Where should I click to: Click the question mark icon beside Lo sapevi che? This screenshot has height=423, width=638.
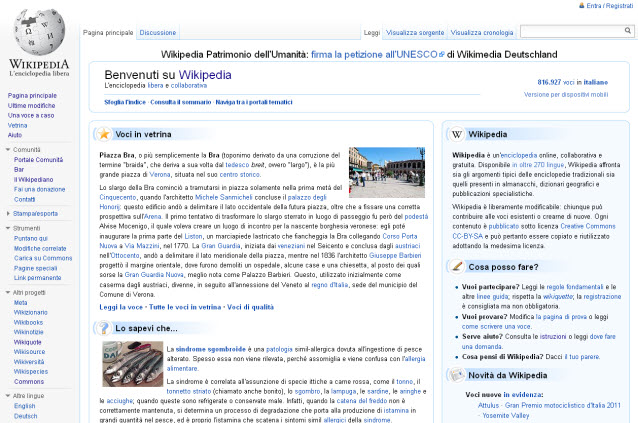[103, 327]
